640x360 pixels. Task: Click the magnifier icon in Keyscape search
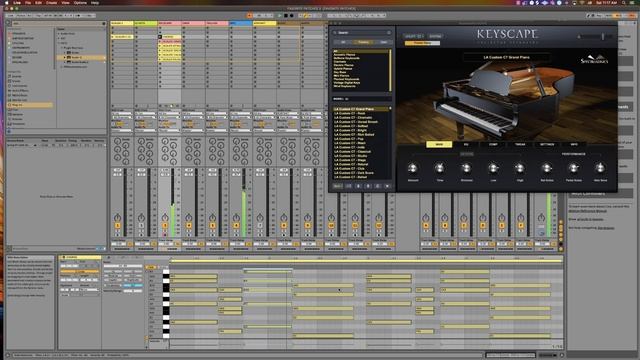click(x=335, y=33)
